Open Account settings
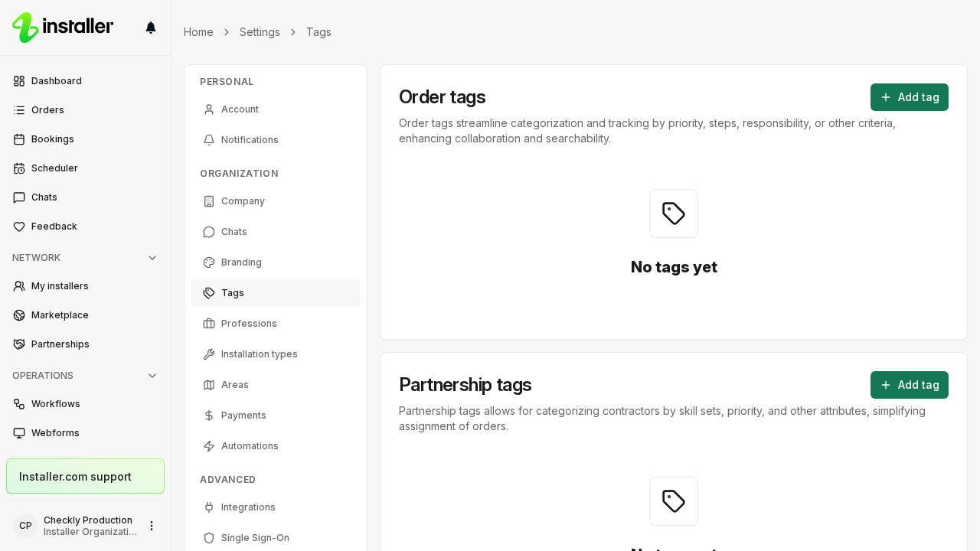 [276, 109]
